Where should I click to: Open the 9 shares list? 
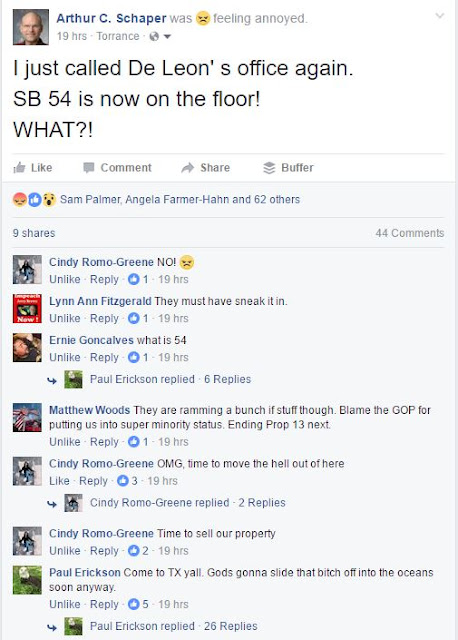coord(34,233)
